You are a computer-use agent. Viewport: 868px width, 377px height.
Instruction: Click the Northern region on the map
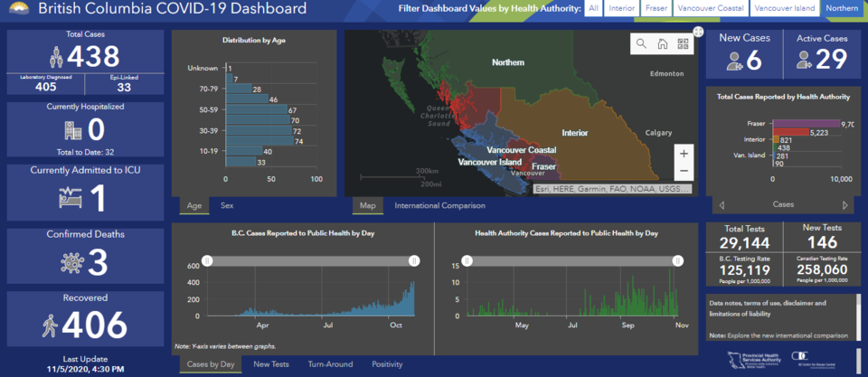coord(508,62)
